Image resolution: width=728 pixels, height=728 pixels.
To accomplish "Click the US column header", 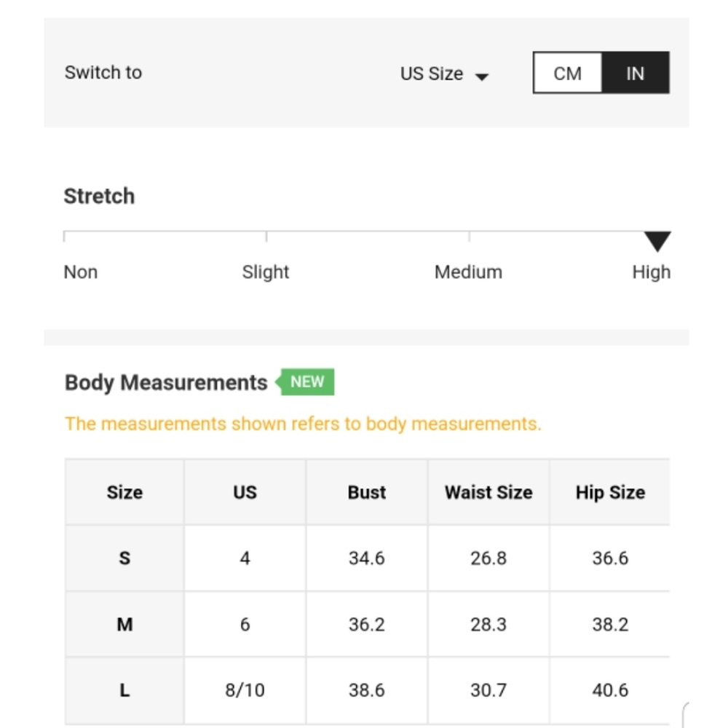I will coord(245,492).
